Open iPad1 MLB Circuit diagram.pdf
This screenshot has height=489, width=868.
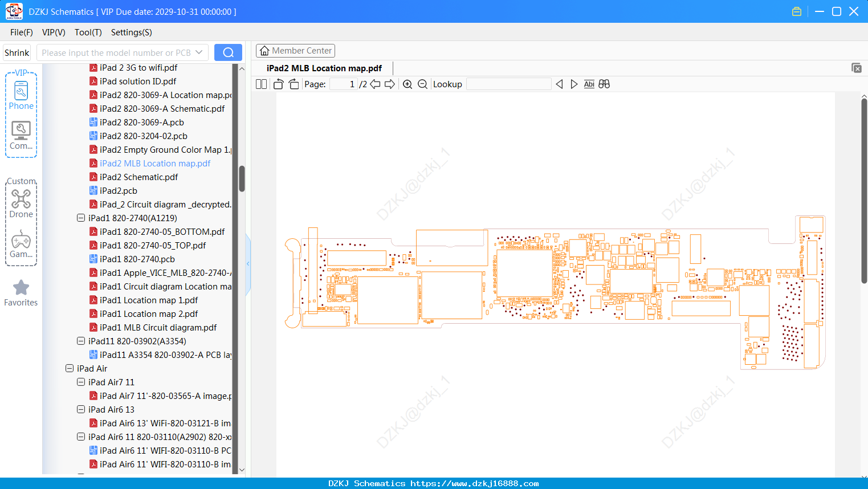[158, 328]
